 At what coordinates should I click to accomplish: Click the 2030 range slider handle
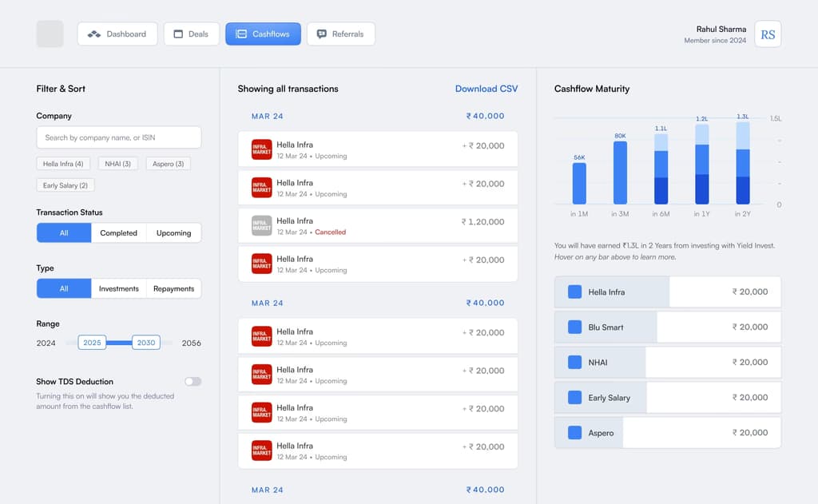(146, 343)
